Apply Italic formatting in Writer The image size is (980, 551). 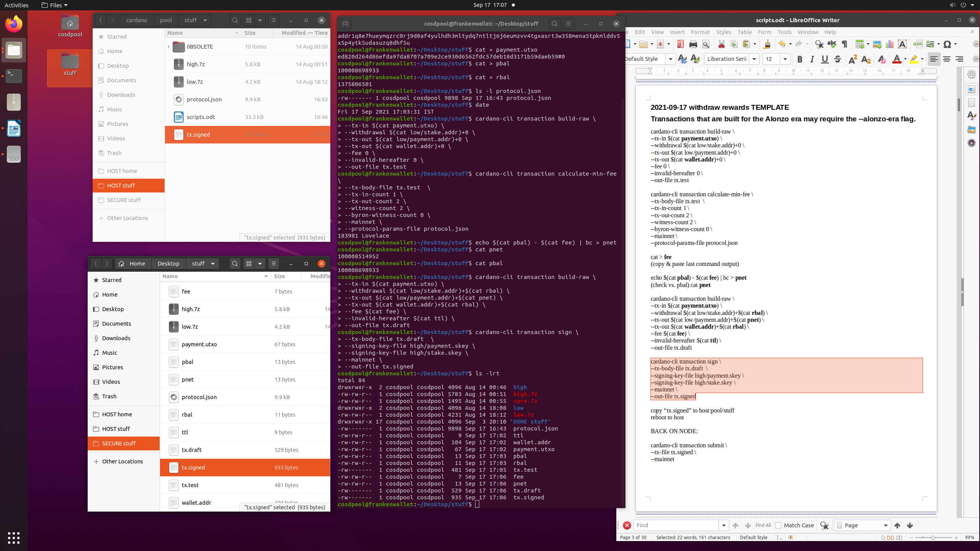click(x=812, y=59)
